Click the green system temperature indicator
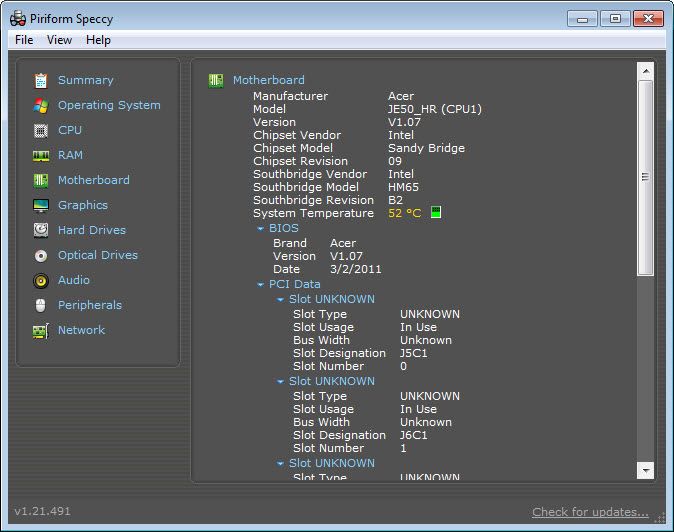The height and width of the screenshot is (532, 674). coord(435,213)
